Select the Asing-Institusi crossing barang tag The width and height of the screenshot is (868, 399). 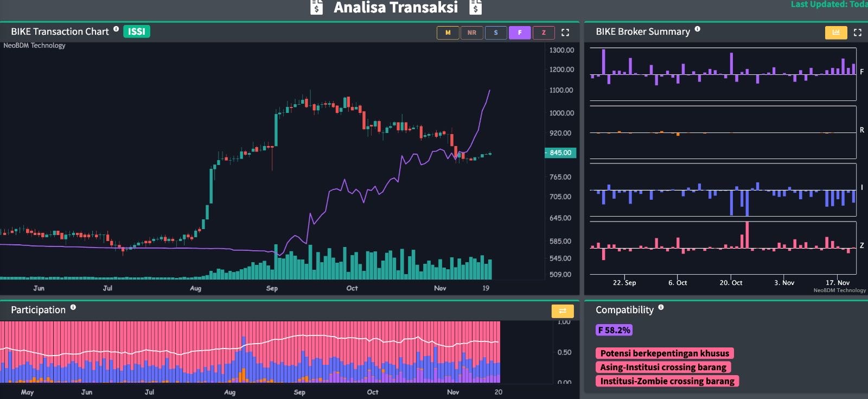(663, 368)
